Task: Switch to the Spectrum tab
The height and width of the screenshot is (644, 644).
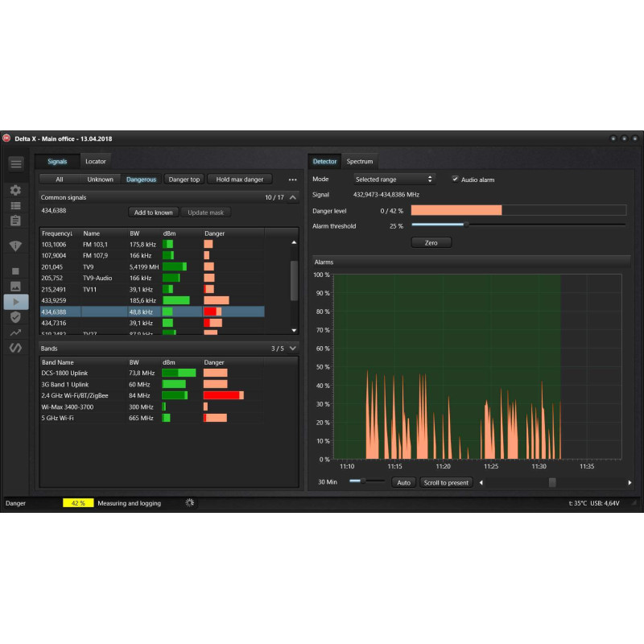Action: [x=360, y=162]
